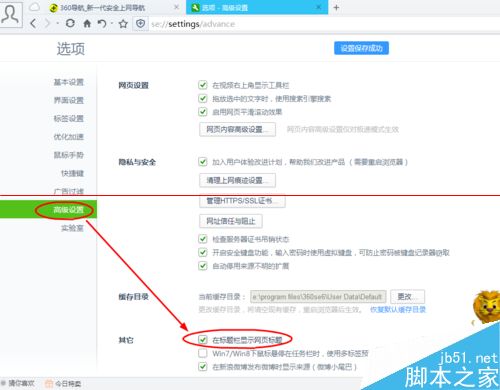500x390 pixels.
Task: Open the home page icon
Action: (87, 23)
